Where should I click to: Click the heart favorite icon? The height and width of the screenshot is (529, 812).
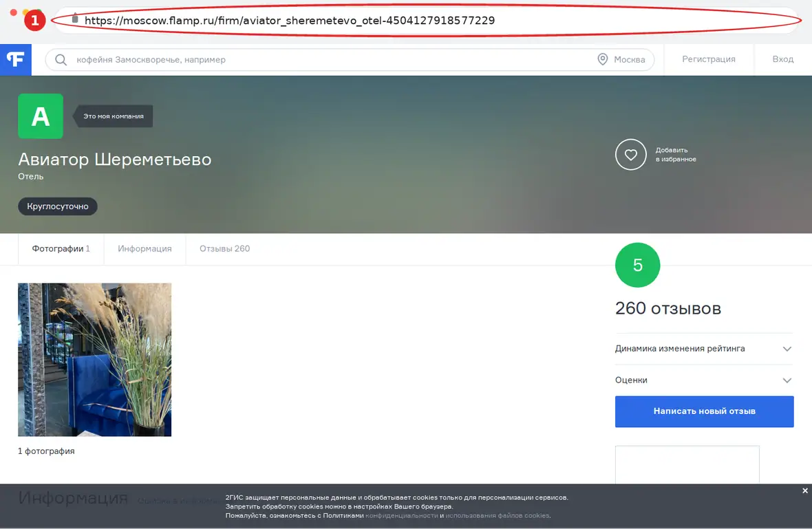click(x=631, y=154)
